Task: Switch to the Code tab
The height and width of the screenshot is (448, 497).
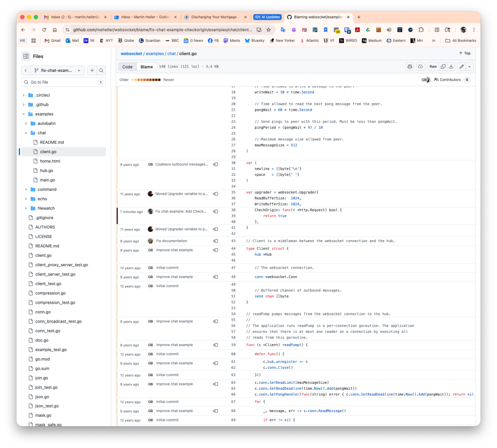Action: tap(127, 67)
